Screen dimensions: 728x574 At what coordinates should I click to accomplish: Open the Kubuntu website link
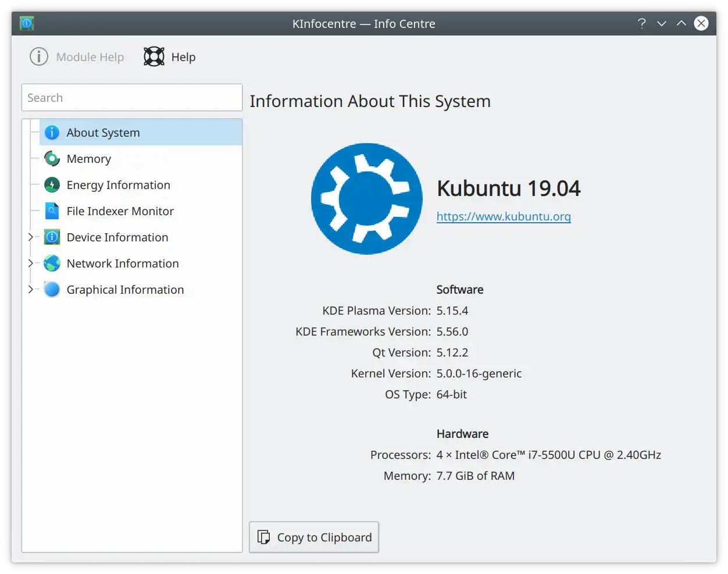[504, 216]
